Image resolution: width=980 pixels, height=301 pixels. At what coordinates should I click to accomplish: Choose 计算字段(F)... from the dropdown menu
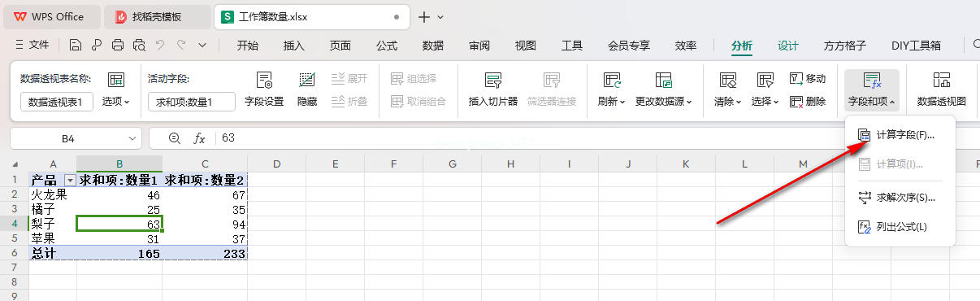click(x=900, y=134)
